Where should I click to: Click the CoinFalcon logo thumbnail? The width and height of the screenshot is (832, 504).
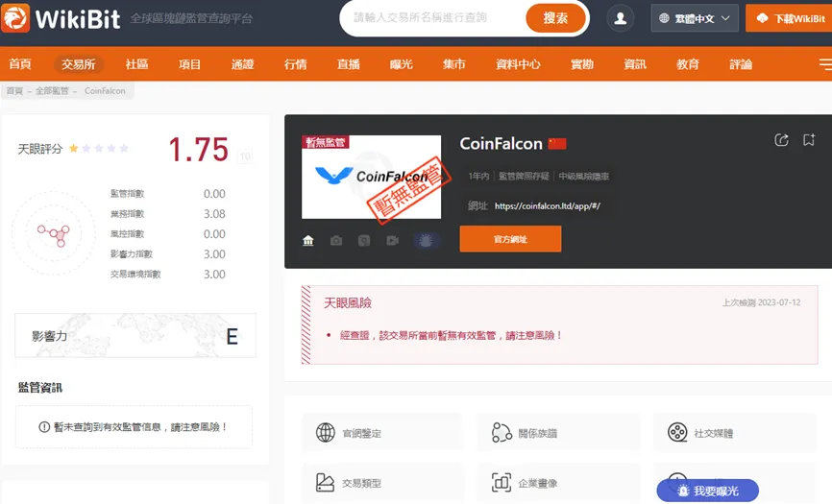pos(372,177)
